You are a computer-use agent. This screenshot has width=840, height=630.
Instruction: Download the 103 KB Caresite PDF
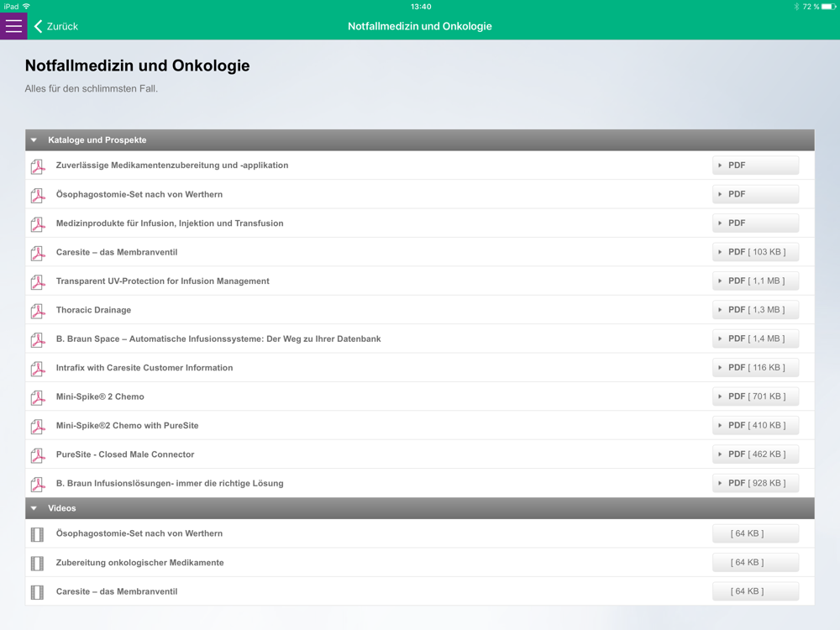755,252
